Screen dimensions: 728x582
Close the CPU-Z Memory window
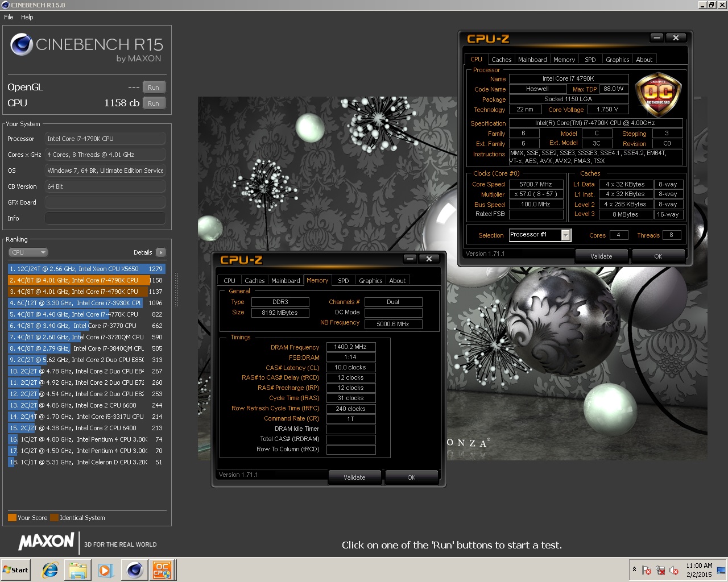click(x=429, y=259)
